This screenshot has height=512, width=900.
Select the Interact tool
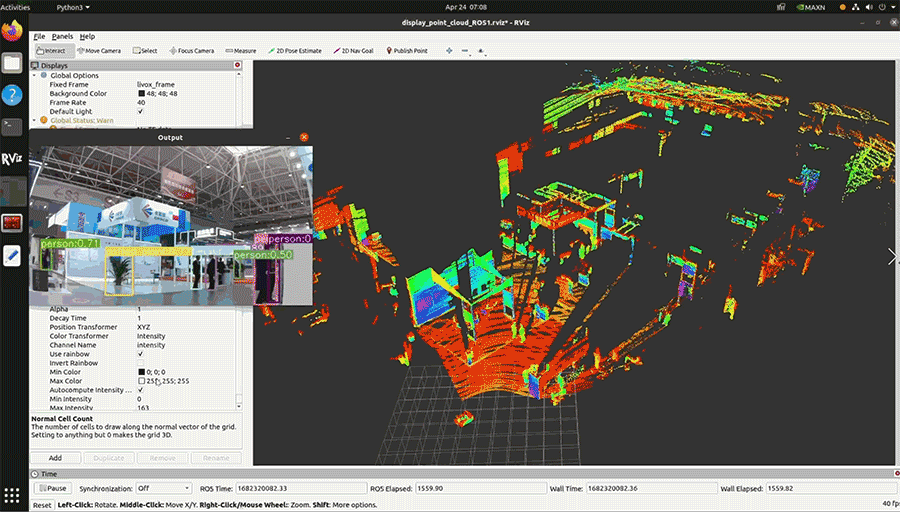(52, 50)
